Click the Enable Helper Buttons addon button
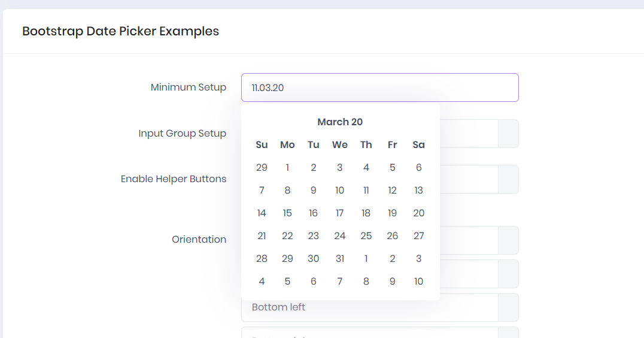644x338 pixels. [509, 179]
